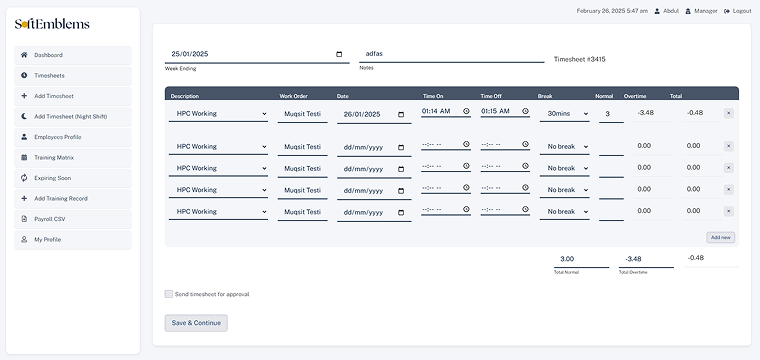Image resolution: width=760 pixels, height=360 pixels.
Task: Open Training Matrix page
Action: 73,157
